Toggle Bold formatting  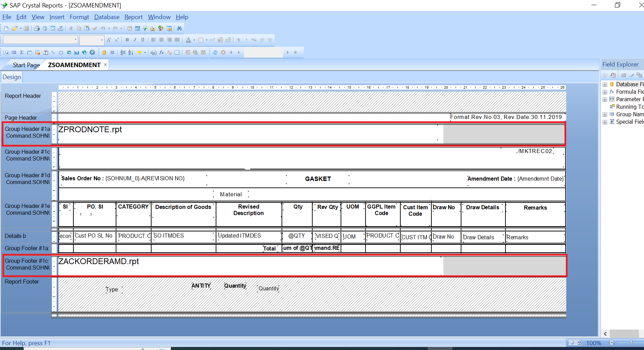pyautogui.click(x=127, y=40)
